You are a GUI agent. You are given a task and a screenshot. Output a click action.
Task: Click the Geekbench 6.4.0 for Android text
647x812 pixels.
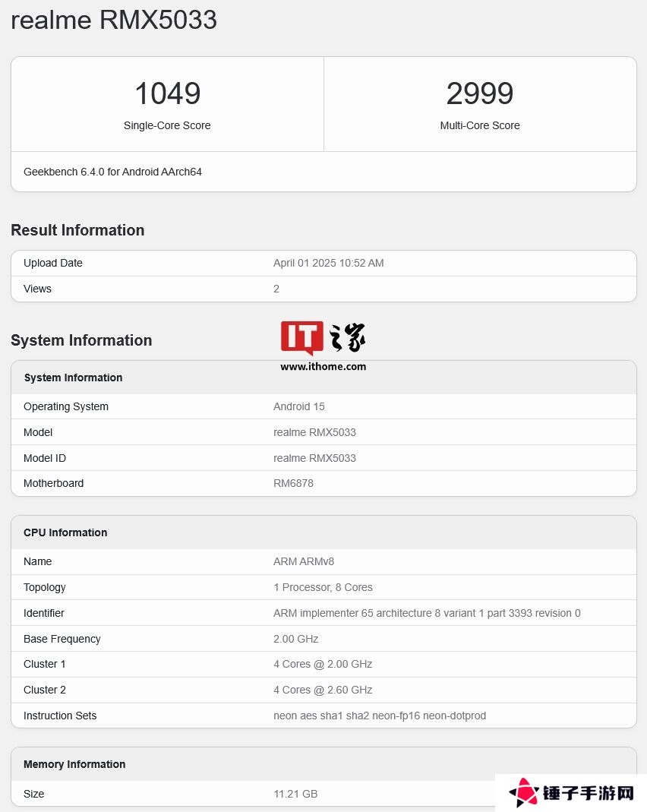[112, 172]
